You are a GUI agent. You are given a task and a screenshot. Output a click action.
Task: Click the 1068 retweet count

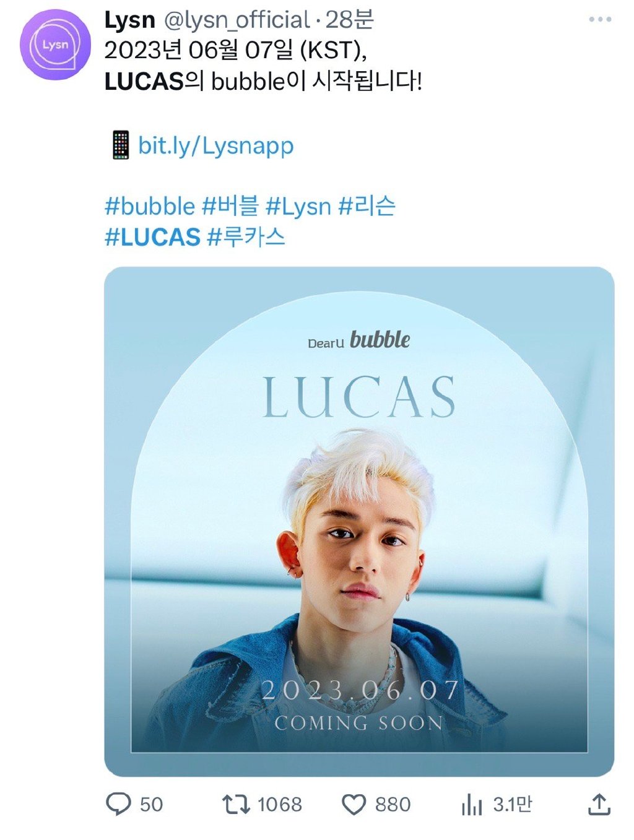click(279, 805)
